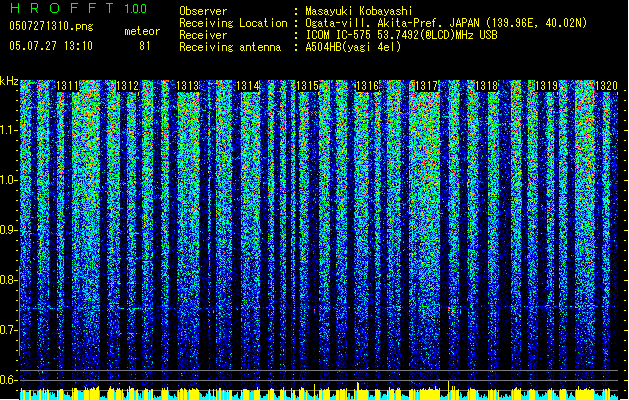This screenshot has width=629, height=400.
Task: Select the file name 0507271310.png
Action: [51, 26]
